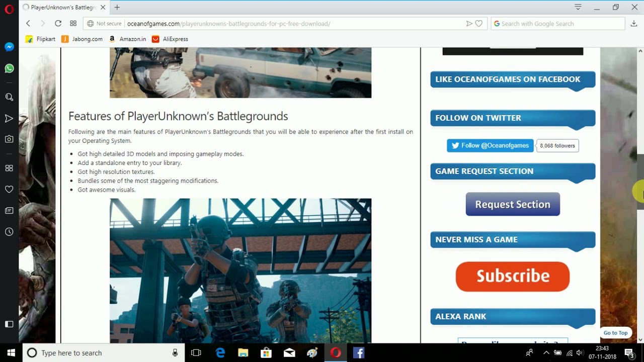Click page scrollbar down arrow
This screenshot has width=644, height=362.
640,340
